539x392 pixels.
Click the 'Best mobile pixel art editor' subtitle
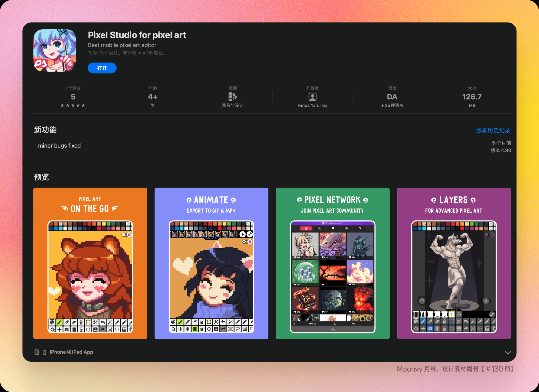[x=122, y=45]
